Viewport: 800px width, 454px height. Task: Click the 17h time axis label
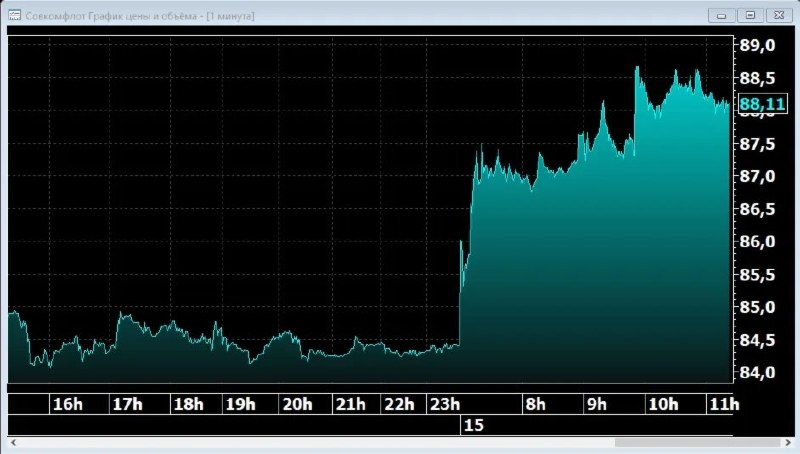click(128, 405)
